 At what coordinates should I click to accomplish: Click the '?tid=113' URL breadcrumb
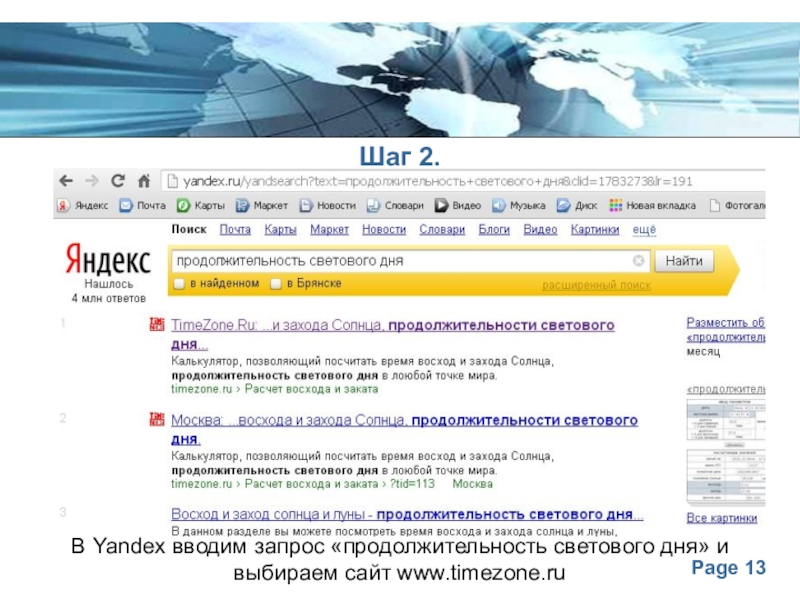click(x=412, y=484)
